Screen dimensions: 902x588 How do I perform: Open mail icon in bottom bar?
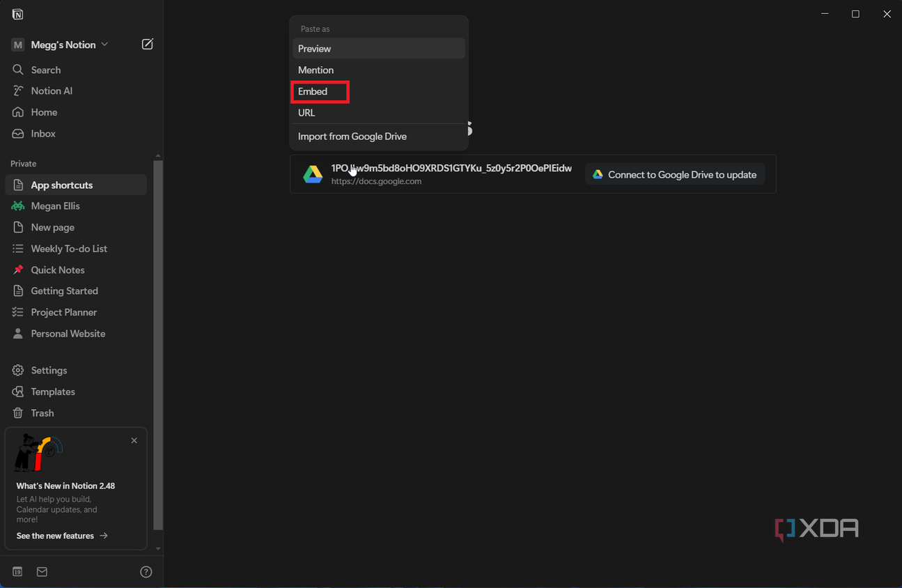point(42,572)
